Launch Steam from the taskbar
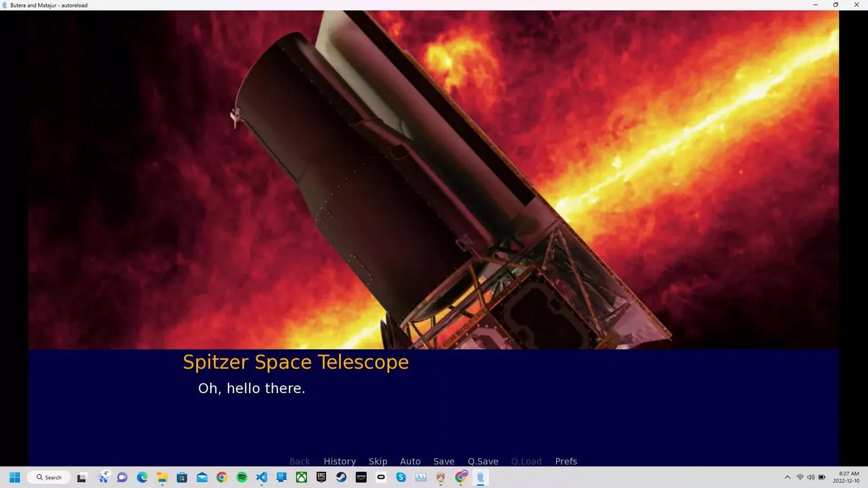Viewport: 868px width, 488px height. tap(341, 477)
